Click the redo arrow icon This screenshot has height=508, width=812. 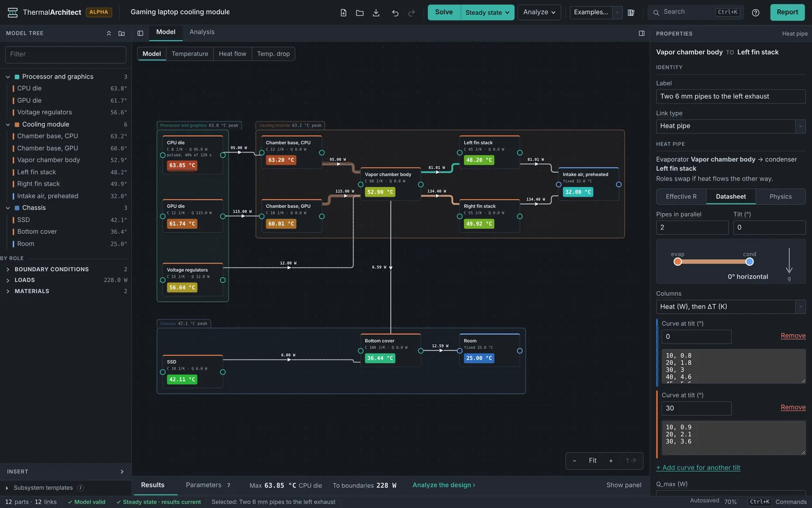(x=412, y=13)
